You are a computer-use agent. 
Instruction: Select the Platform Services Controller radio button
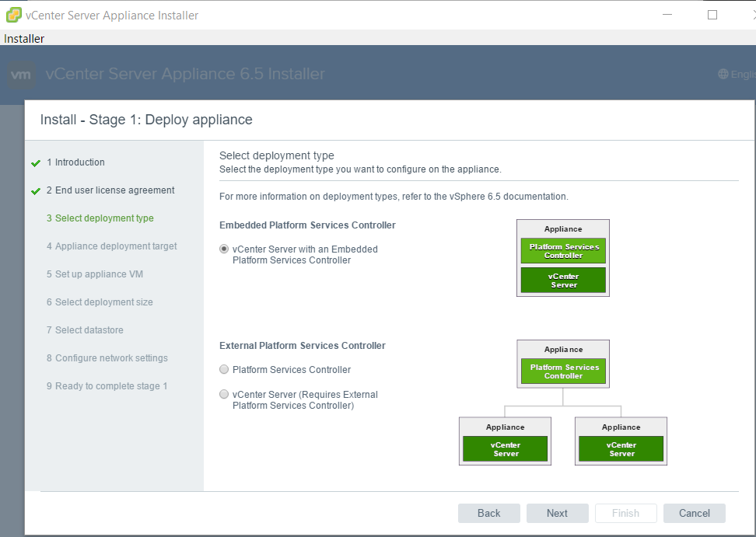coord(224,369)
